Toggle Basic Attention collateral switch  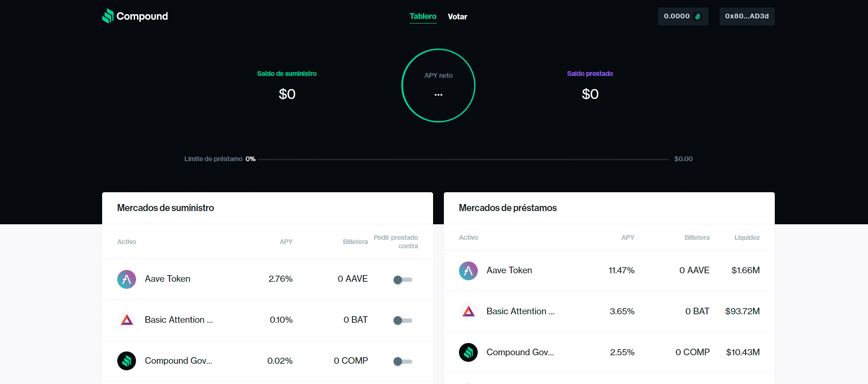pyautogui.click(x=402, y=320)
